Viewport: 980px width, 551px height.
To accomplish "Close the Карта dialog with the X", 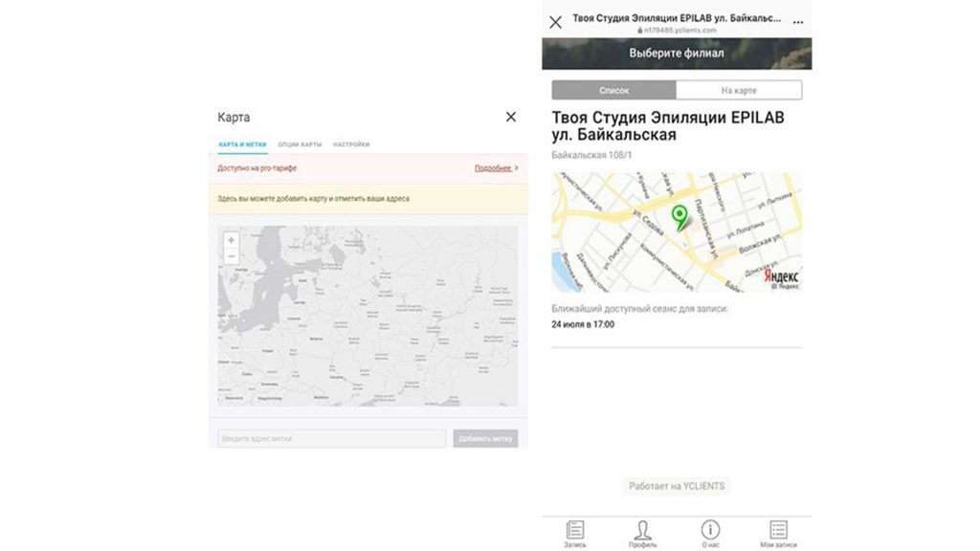I will [511, 117].
